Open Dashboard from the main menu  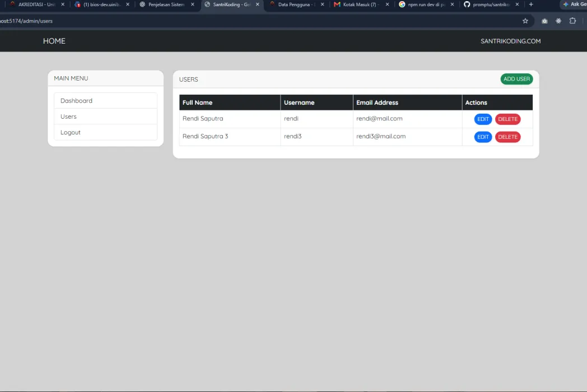point(105,101)
